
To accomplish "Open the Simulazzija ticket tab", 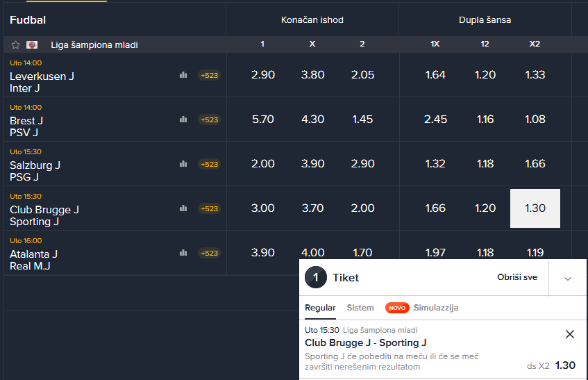I will [435, 308].
